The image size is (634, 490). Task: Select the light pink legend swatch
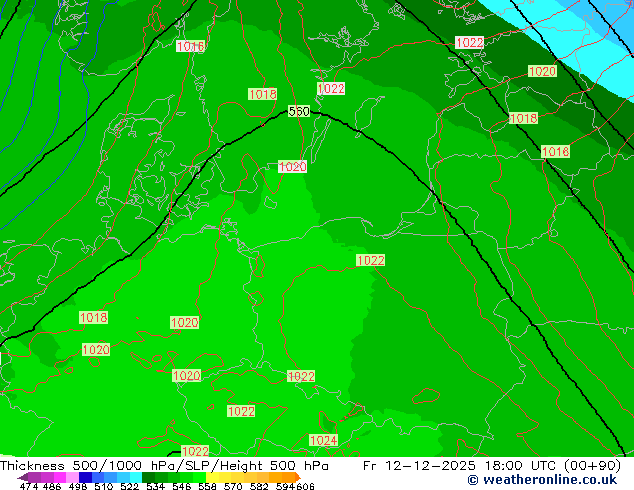[72, 477]
